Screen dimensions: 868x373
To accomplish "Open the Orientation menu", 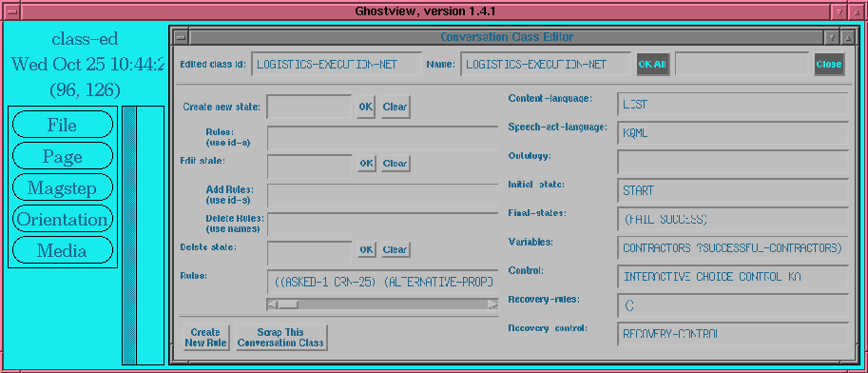I will pos(63,219).
